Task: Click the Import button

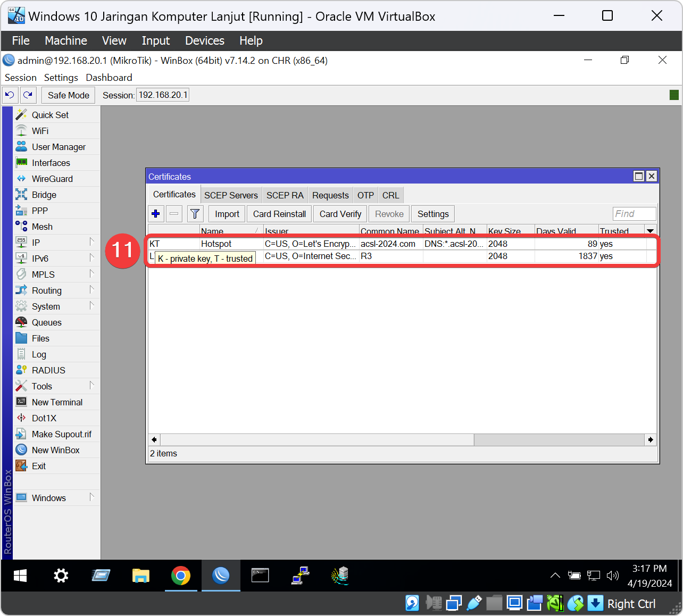Action: click(x=227, y=214)
